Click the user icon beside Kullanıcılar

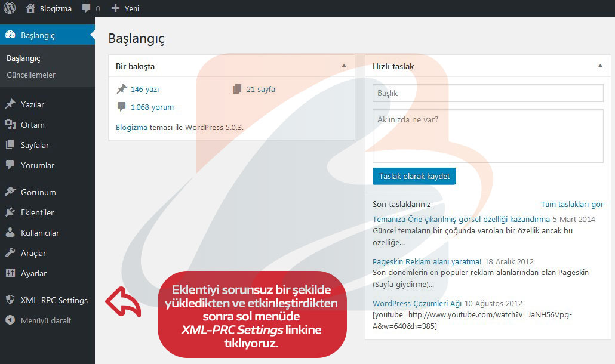10,233
